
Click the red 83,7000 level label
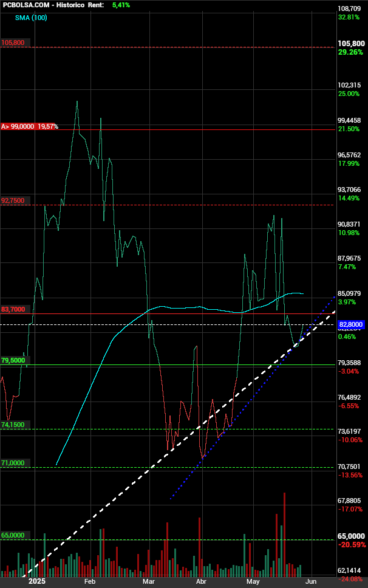click(13, 309)
